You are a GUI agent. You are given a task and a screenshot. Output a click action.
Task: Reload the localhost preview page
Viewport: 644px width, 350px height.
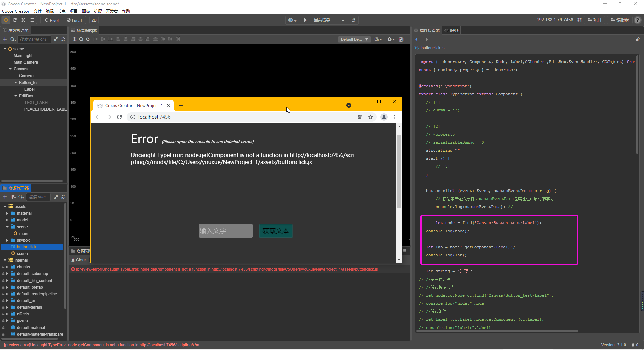[119, 117]
